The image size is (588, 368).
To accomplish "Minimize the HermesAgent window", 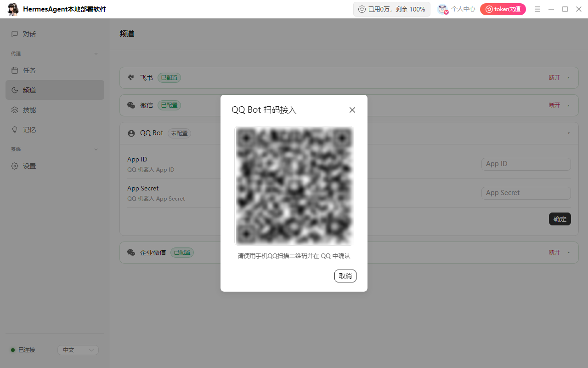I will tap(551, 9).
